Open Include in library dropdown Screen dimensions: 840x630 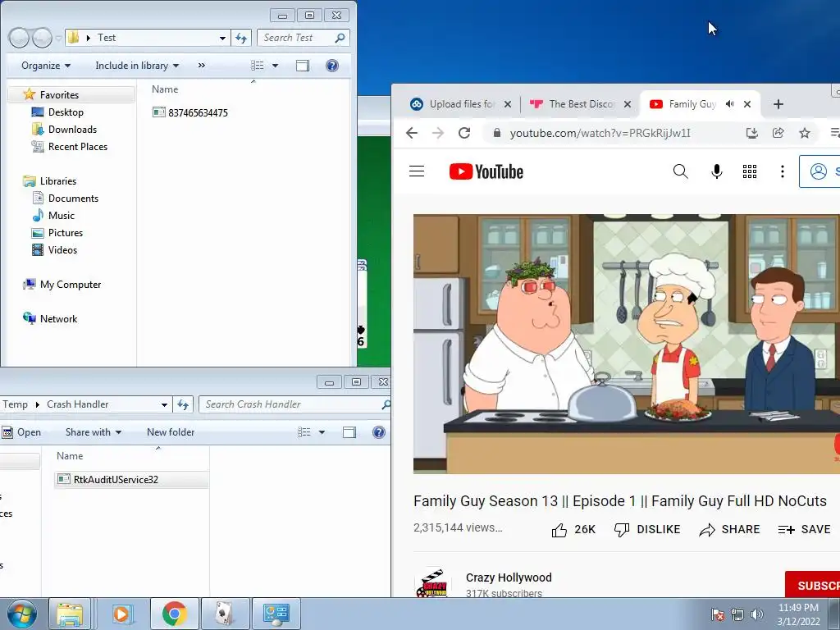click(x=137, y=66)
